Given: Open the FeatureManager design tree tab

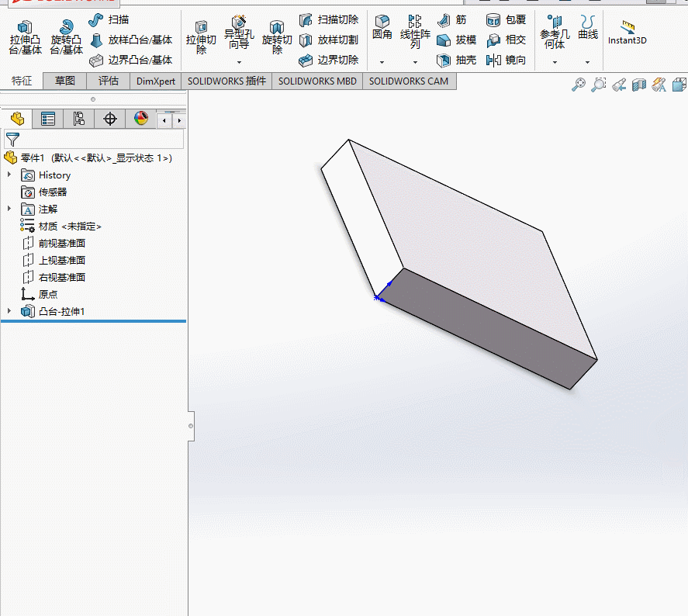Looking at the screenshot, I should pyautogui.click(x=17, y=119).
